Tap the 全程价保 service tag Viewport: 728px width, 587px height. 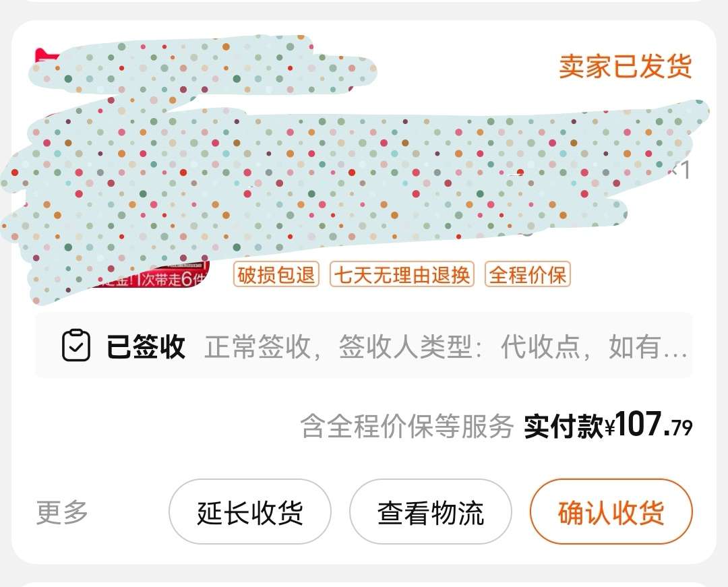[527, 275]
